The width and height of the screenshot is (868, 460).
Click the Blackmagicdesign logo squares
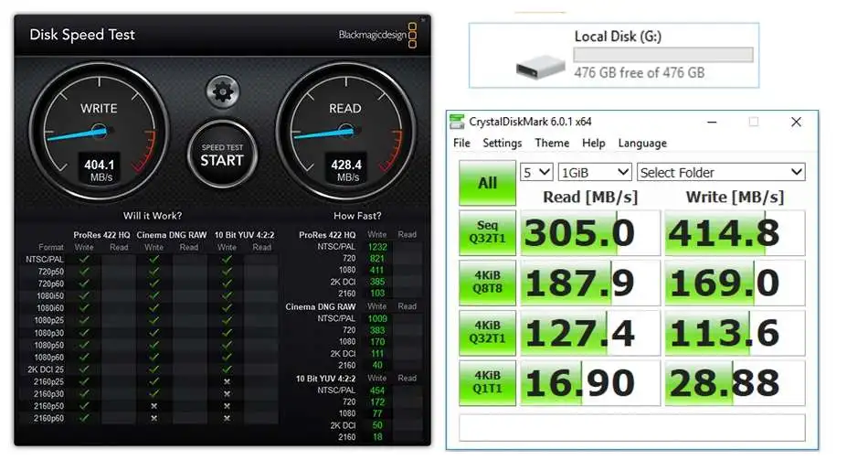click(x=412, y=36)
